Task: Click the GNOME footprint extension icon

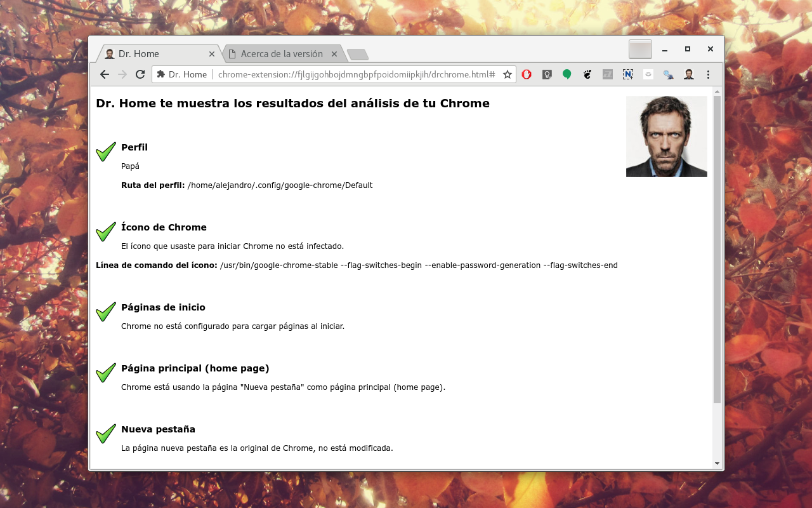Action: 587,74
